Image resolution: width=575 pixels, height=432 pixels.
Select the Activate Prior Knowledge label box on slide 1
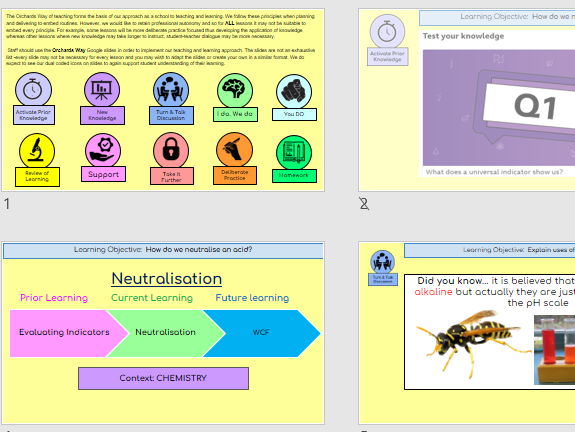34,115
